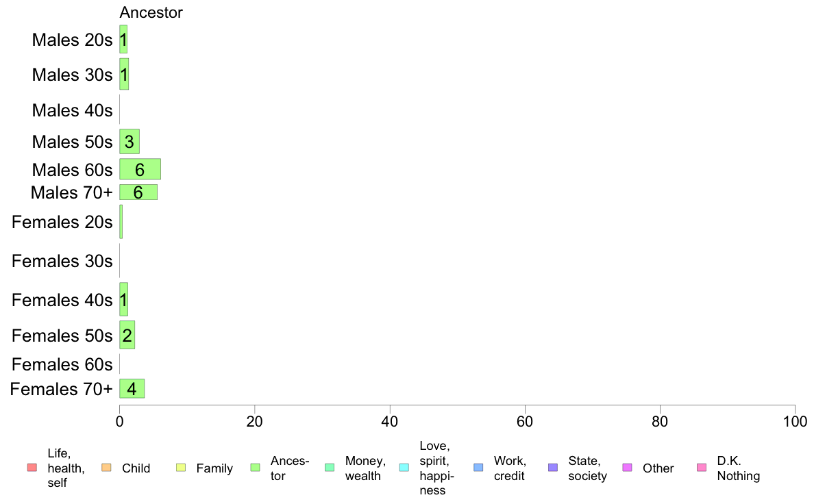Click the 60 tick label on axis
Viewport: 814px width, 504px height.
[x=525, y=421]
